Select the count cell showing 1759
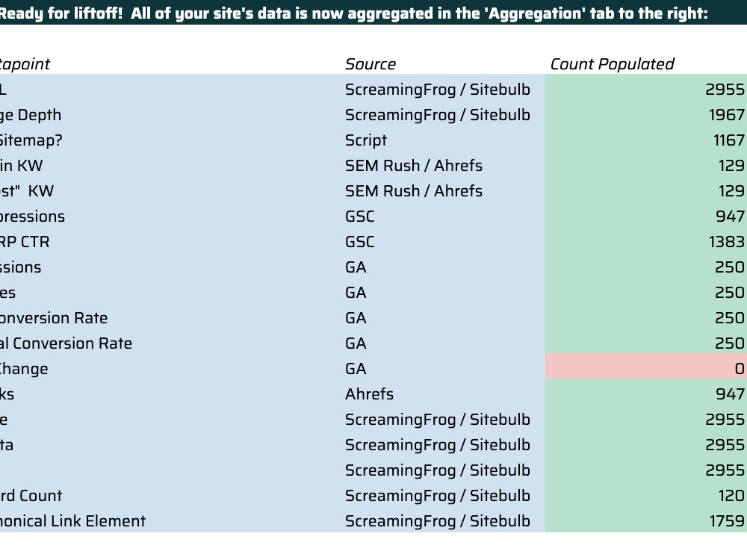 coord(646,520)
